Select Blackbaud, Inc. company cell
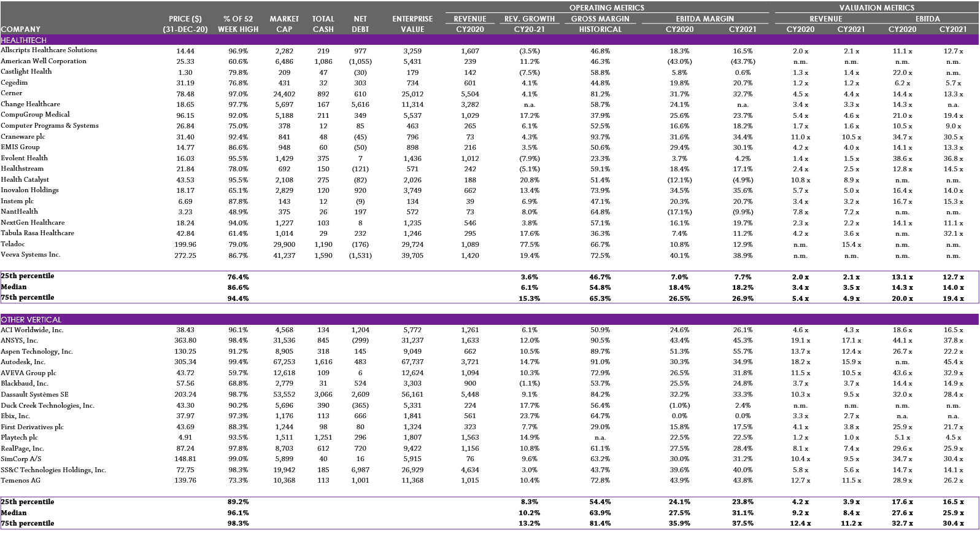 [25, 383]
